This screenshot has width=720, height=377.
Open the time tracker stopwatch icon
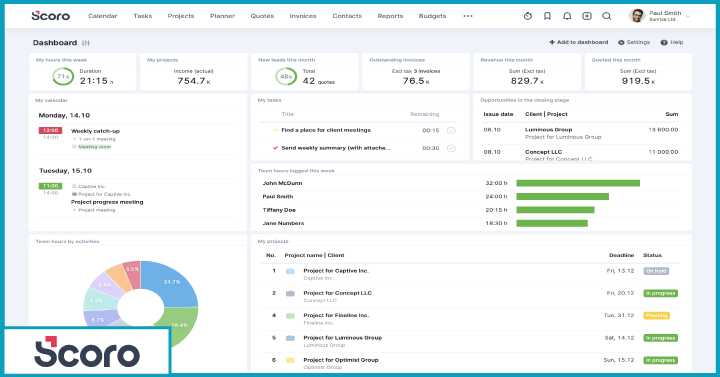(528, 16)
